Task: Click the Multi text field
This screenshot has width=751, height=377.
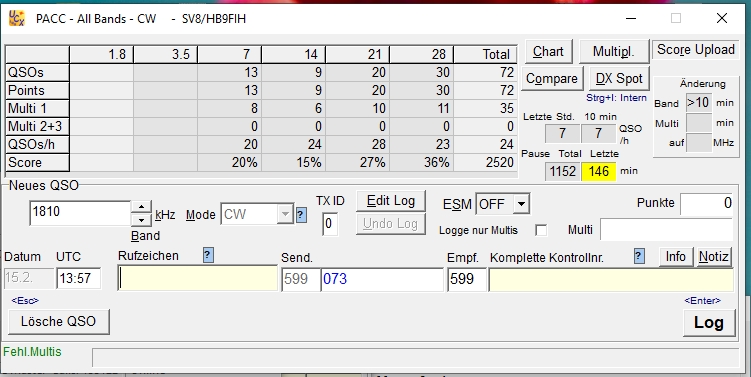Action: tap(666, 230)
